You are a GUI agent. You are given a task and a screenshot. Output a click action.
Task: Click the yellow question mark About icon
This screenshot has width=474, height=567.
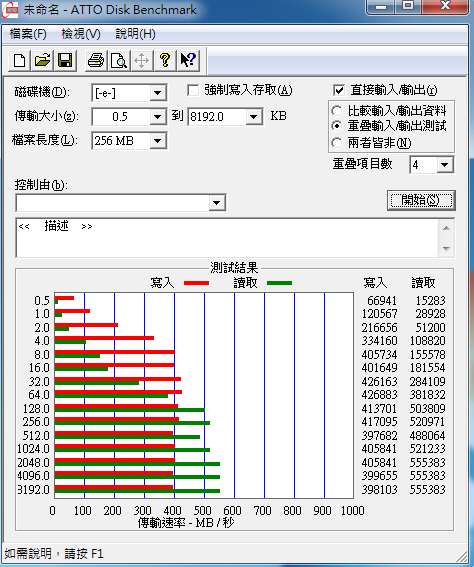click(165, 60)
